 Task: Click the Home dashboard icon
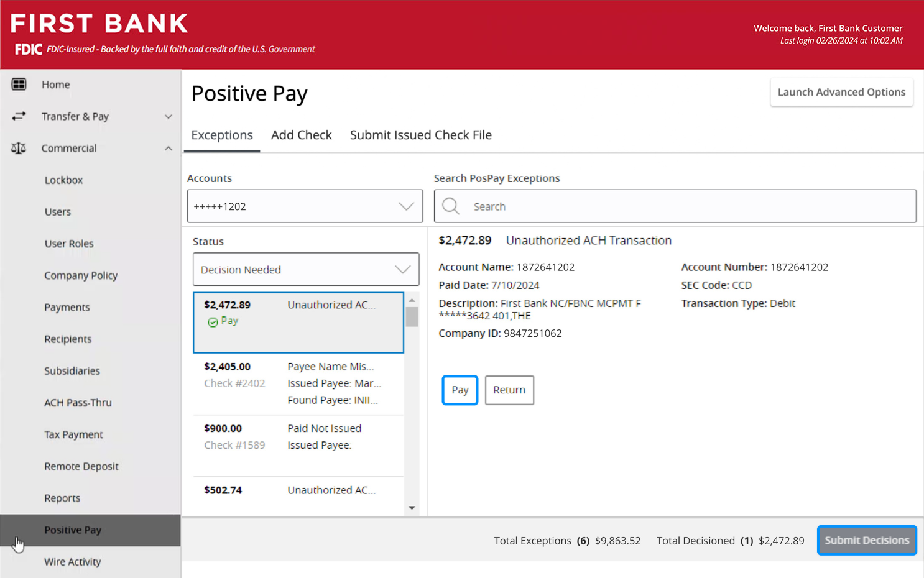[x=19, y=85]
